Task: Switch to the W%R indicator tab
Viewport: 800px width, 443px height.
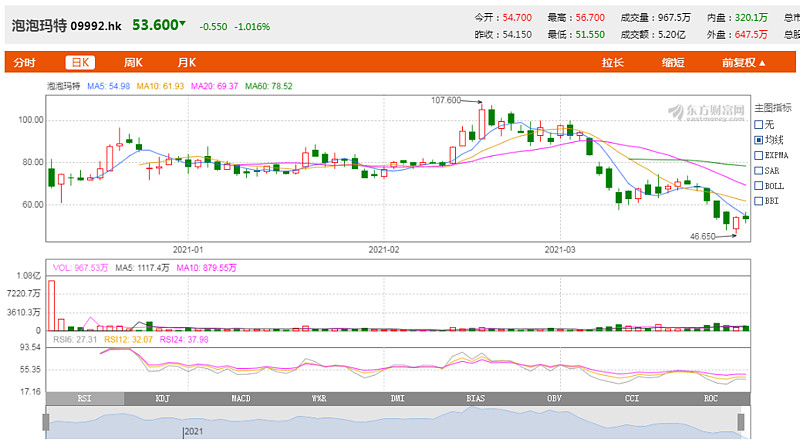Action: (319, 399)
